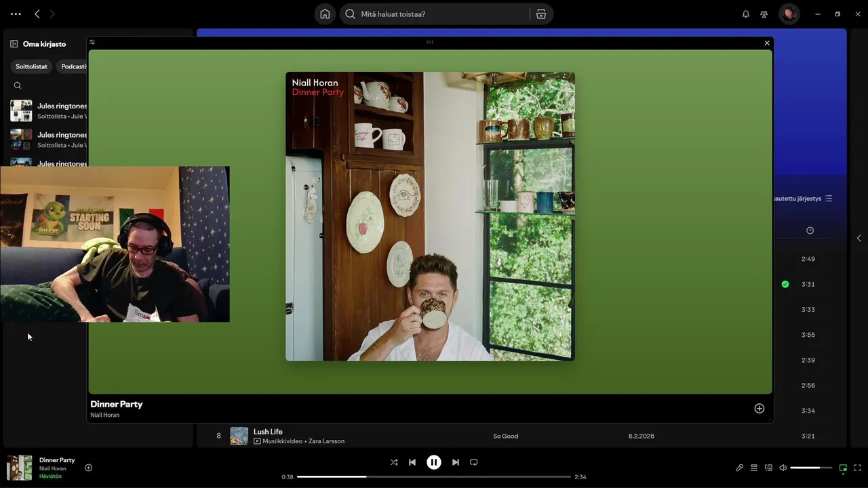Open miniplayer settings icon at top-left

pyautogui.click(x=92, y=42)
